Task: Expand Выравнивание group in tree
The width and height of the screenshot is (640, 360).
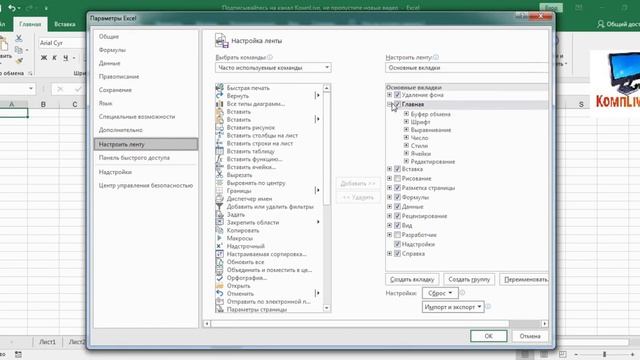Action: 406,130
